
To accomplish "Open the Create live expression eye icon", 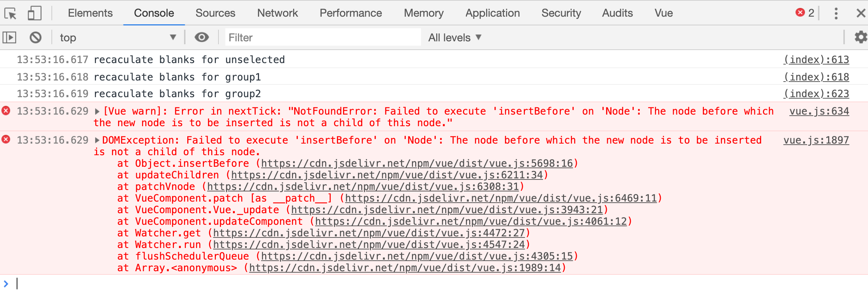I will pyautogui.click(x=201, y=37).
